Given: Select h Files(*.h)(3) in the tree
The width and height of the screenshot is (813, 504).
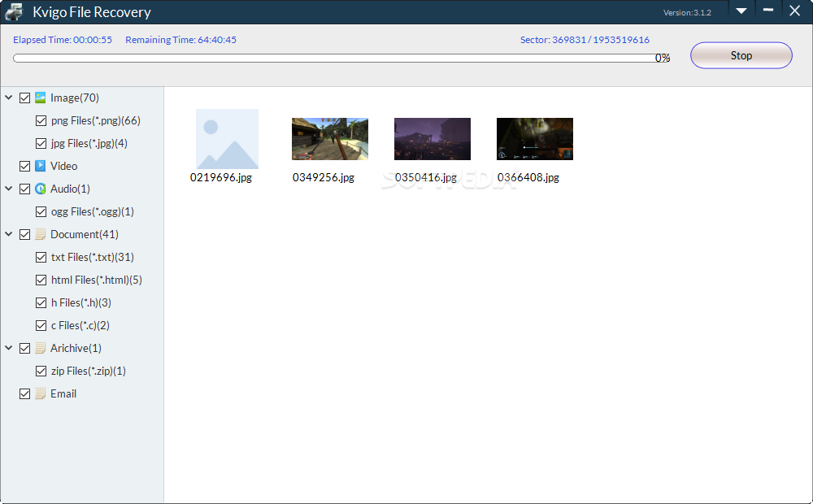Looking at the screenshot, I should click(80, 303).
